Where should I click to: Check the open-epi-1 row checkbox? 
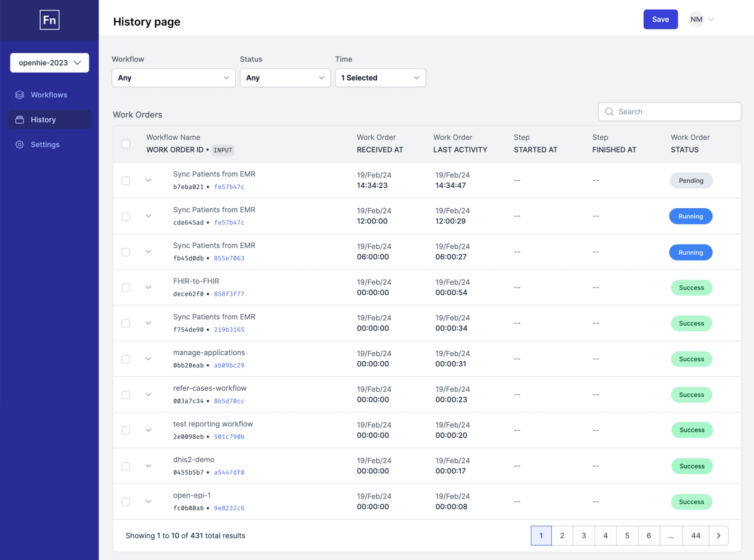pos(126,502)
